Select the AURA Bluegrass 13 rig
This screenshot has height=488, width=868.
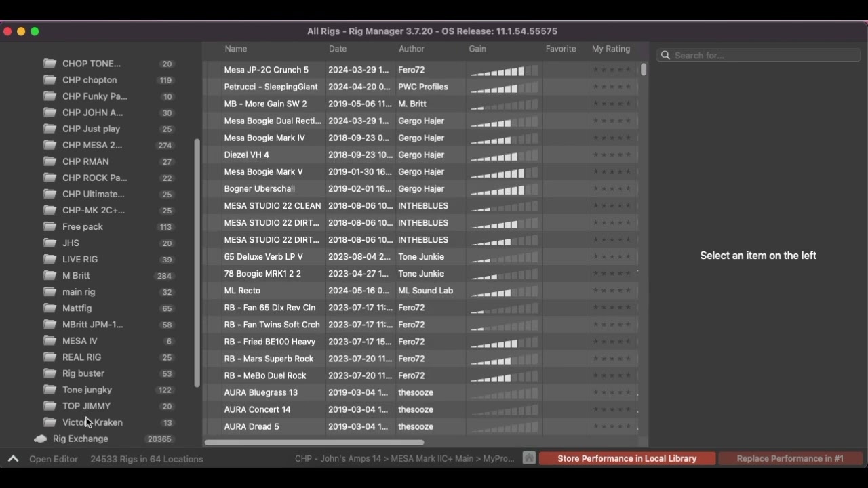click(x=261, y=392)
